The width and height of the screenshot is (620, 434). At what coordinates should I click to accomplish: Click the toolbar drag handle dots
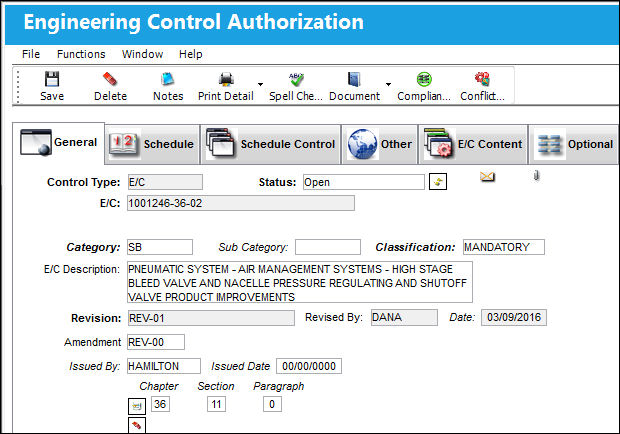(18, 86)
